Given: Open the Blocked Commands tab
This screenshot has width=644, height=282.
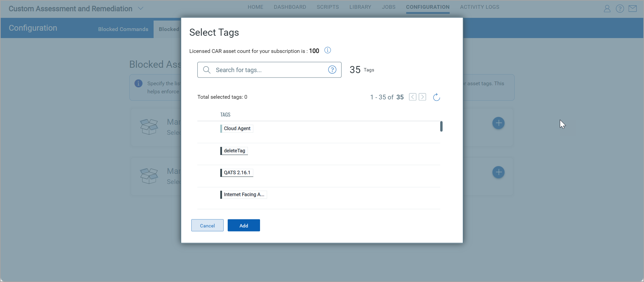Looking at the screenshot, I should [123, 29].
